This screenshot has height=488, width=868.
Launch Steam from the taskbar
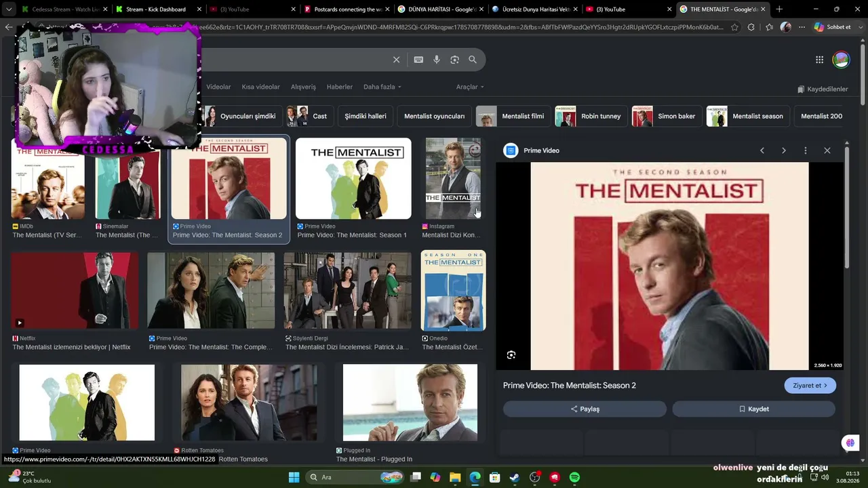pyautogui.click(x=515, y=477)
